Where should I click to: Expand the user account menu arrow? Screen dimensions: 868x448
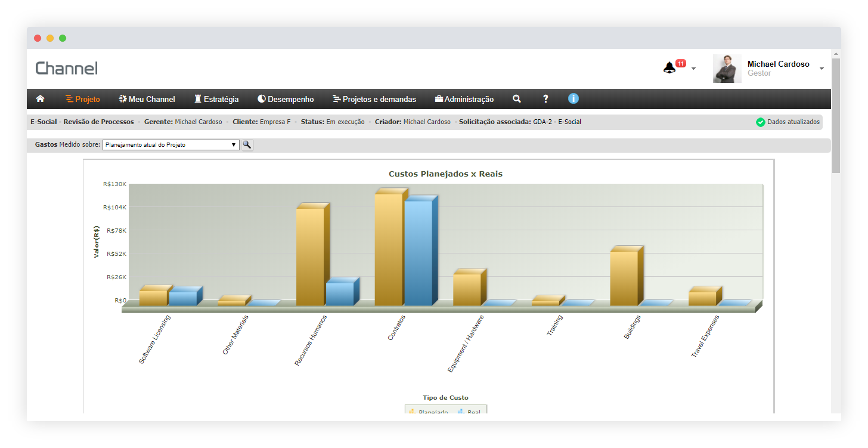821,69
